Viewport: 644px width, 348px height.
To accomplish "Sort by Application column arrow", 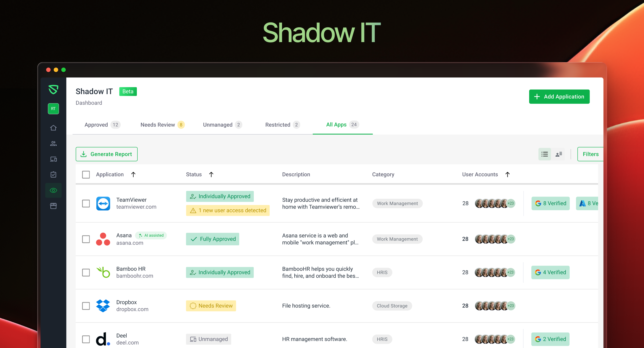I will (133, 175).
